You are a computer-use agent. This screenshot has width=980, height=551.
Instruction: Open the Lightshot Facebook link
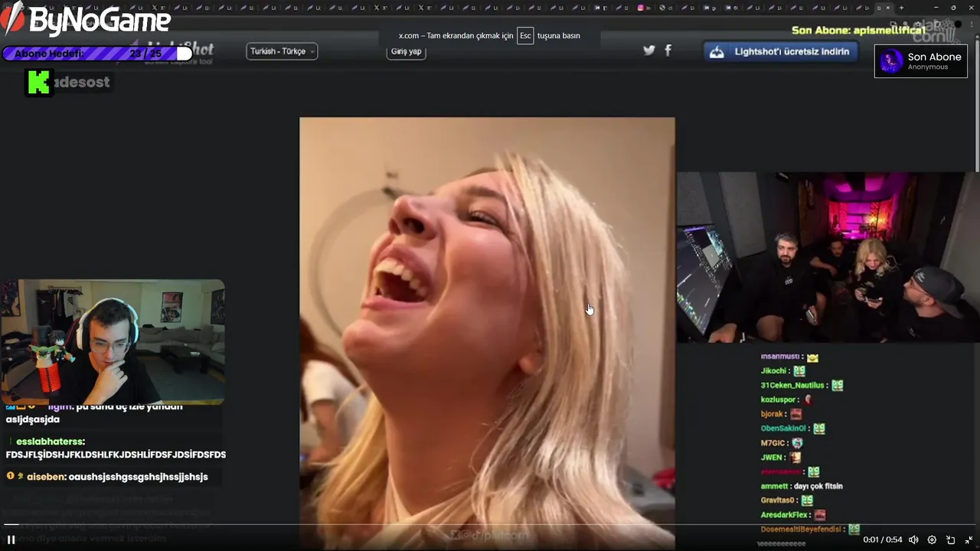[x=668, y=51]
